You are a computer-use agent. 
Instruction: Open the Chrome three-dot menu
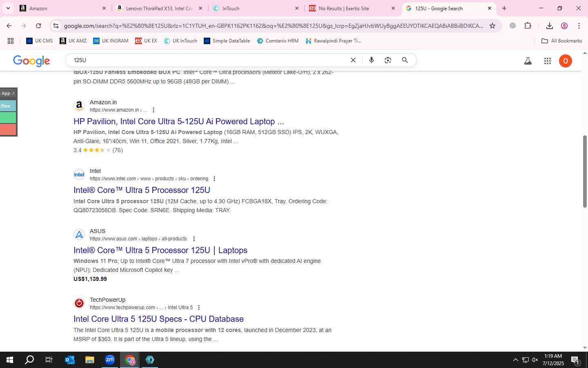[x=579, y=26]
